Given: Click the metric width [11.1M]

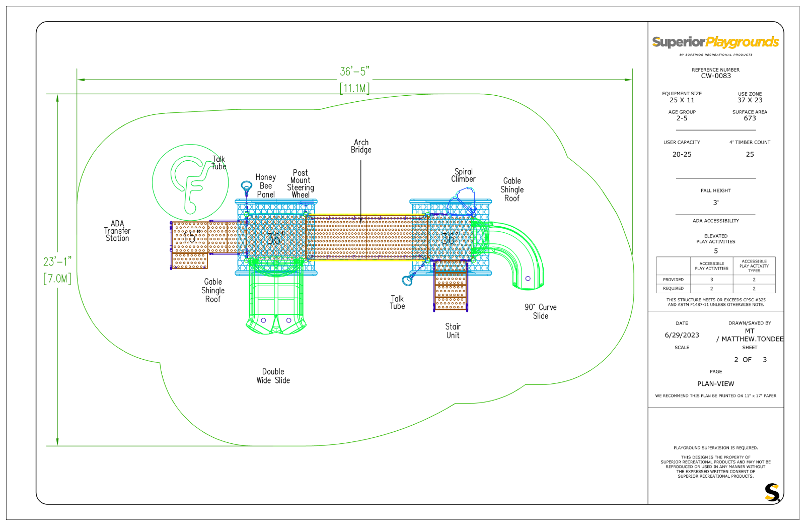Looking at the screenshot, I should pos(354,89).
